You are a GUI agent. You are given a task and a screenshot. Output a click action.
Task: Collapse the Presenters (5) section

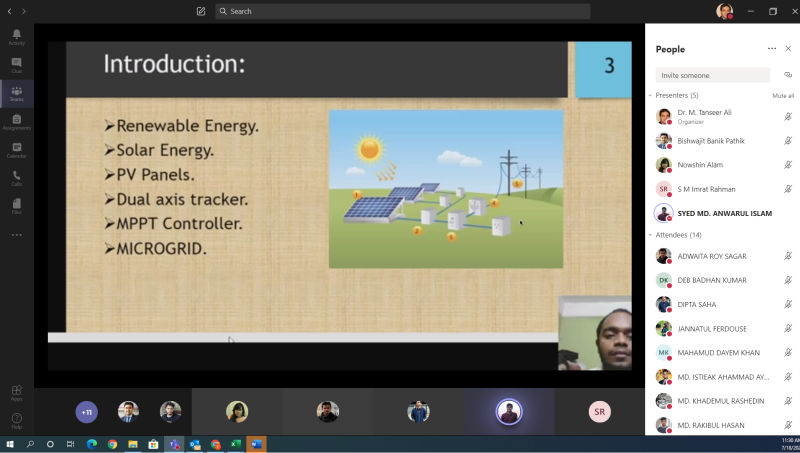click(651, 95)
